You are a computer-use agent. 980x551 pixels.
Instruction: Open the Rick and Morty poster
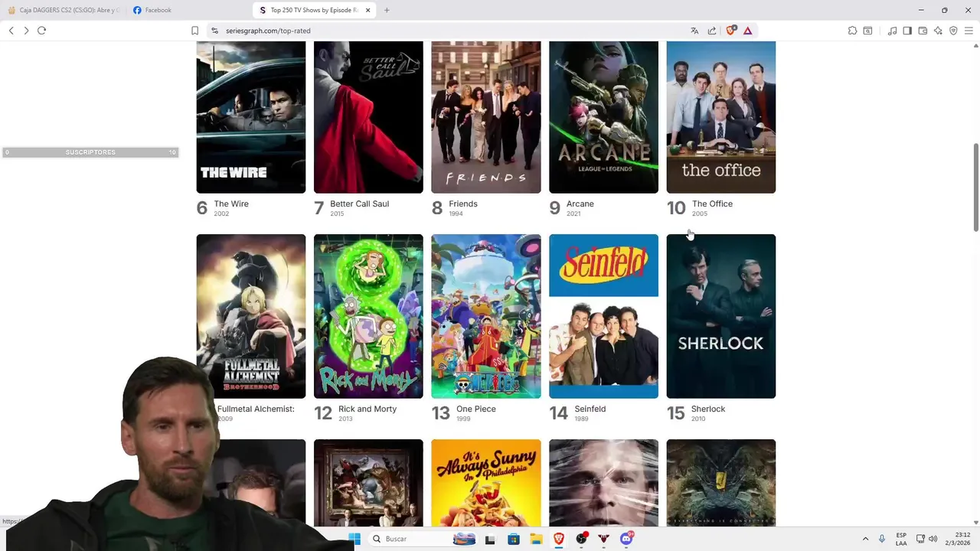pyautogui.click(x=368, y=316)
